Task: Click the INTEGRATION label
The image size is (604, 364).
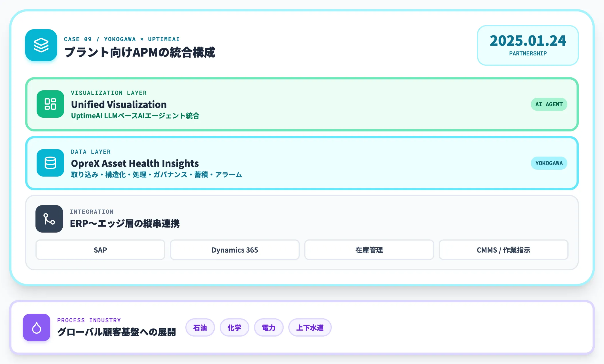Action: 92,212
